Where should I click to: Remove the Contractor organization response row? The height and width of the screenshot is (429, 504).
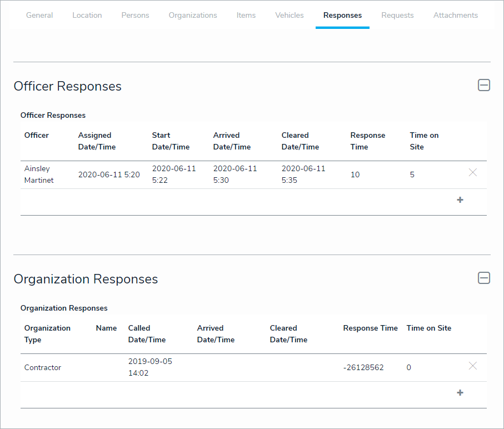point(473,366)
